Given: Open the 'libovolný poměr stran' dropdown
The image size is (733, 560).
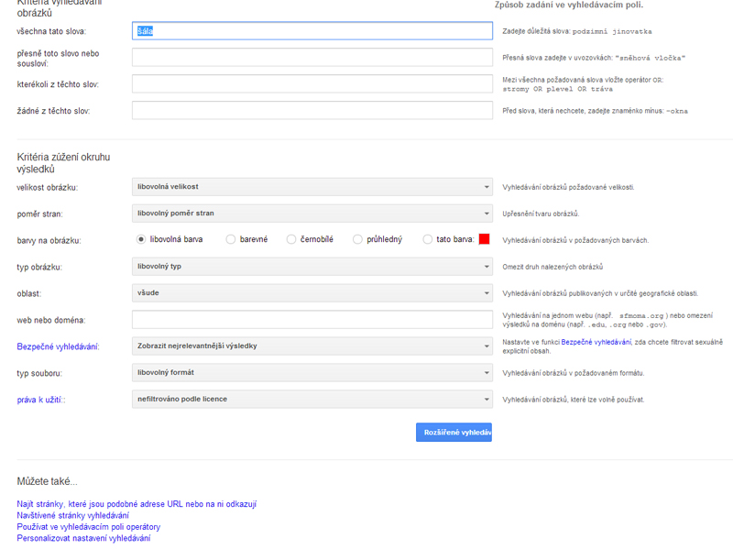Looking at the screenshot, I should coord(312,214).
